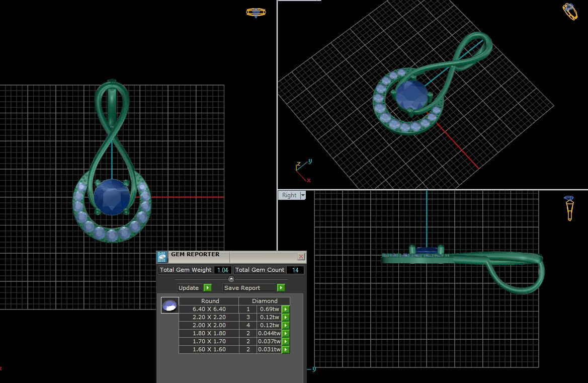Click the ring view icon in front viewport

[x=256, y=12]
